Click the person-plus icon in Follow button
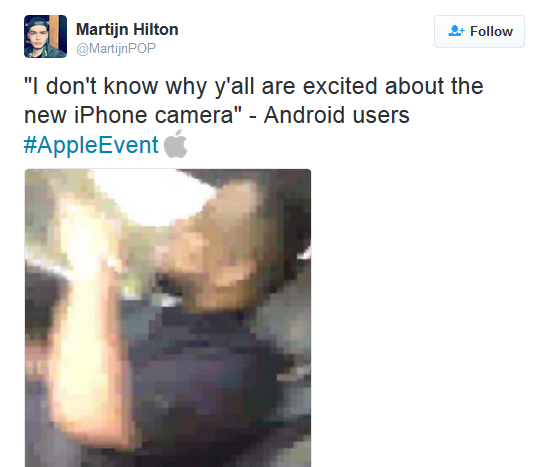Image resolution: width=550 pixels, height=467 pixels. tap(456, 31)
